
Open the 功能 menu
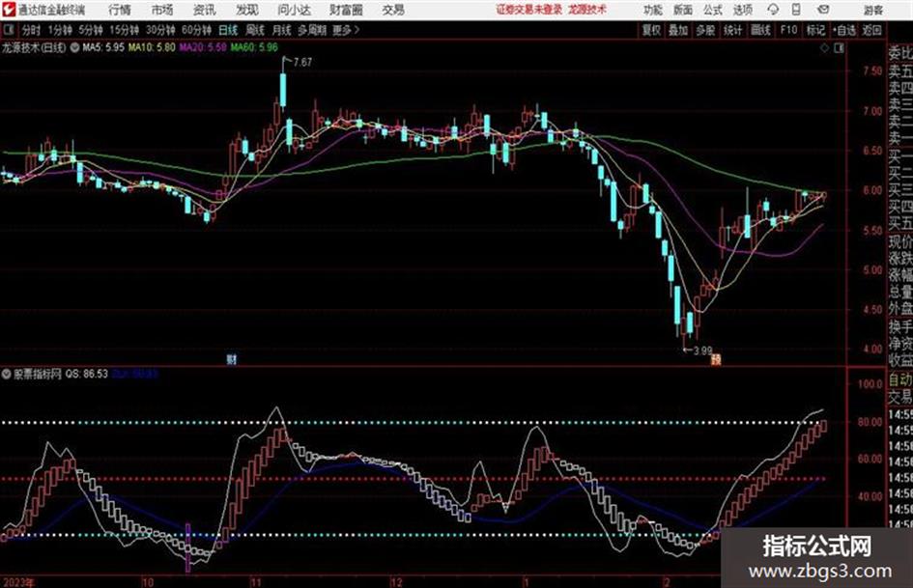[x=653, y=10]
